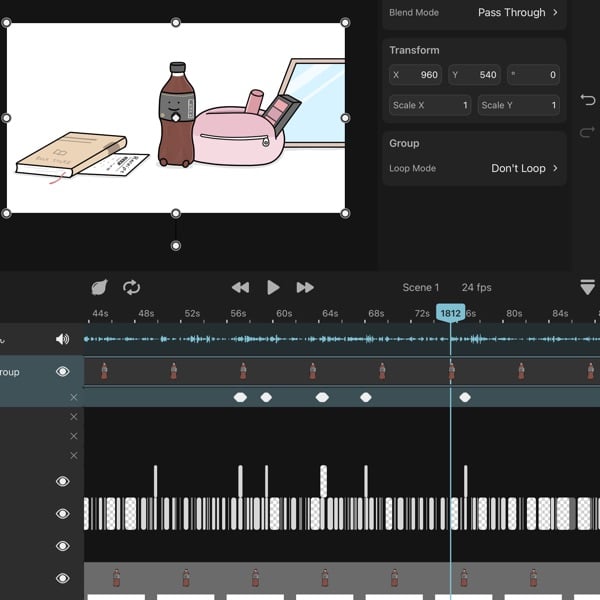Click the redo arrow icon
The width and height of the screenshot is (600, 600).
click(x=588, y=133)
